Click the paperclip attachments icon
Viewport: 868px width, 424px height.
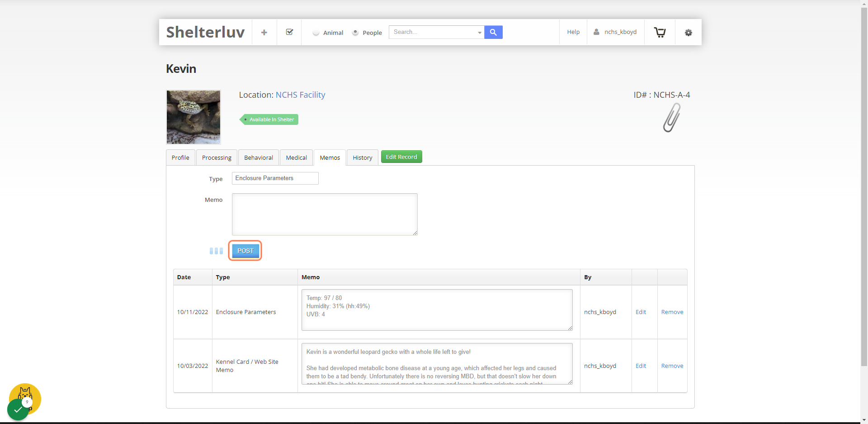coord(672,118)
